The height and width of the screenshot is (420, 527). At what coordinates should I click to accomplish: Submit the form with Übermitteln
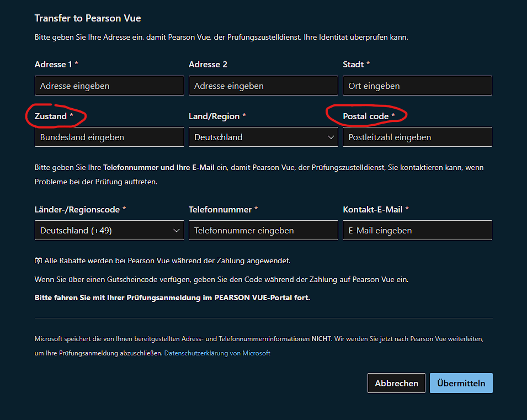click(x=461, y=383)
